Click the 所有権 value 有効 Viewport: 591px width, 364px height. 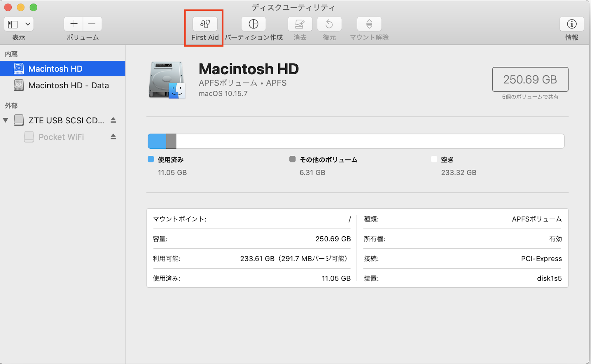click(x=556, y=239)
